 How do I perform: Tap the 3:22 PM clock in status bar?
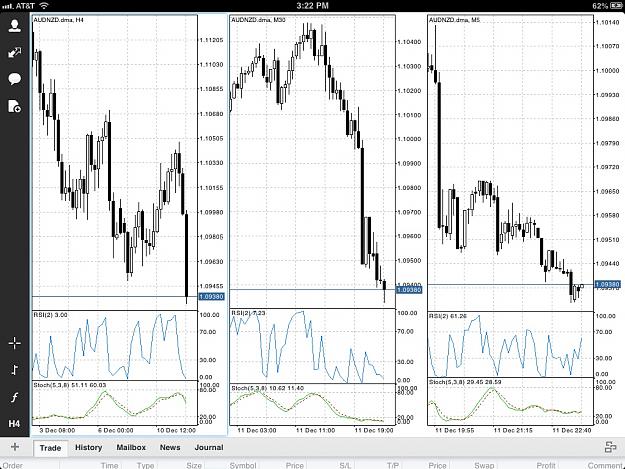coord(312,6)
